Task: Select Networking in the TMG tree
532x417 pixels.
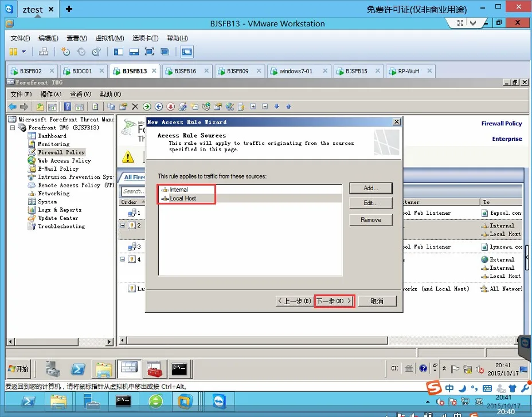Action: point(54,194)
